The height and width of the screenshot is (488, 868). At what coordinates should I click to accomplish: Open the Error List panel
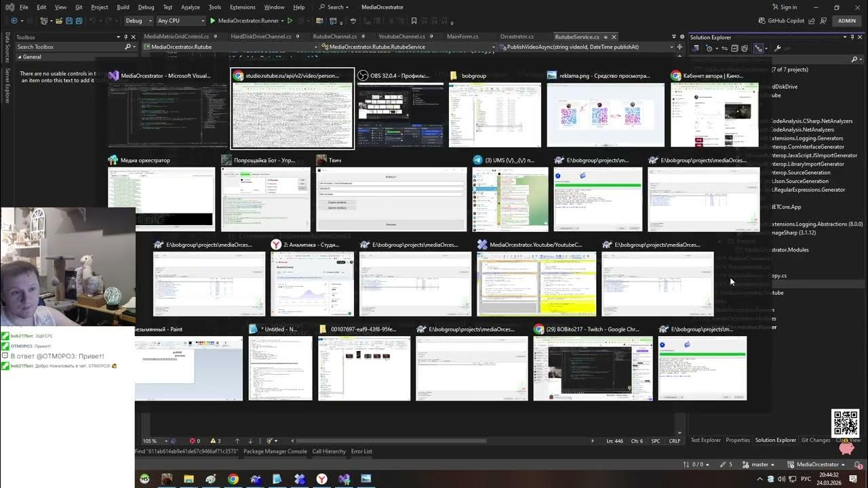pos(361,451)
